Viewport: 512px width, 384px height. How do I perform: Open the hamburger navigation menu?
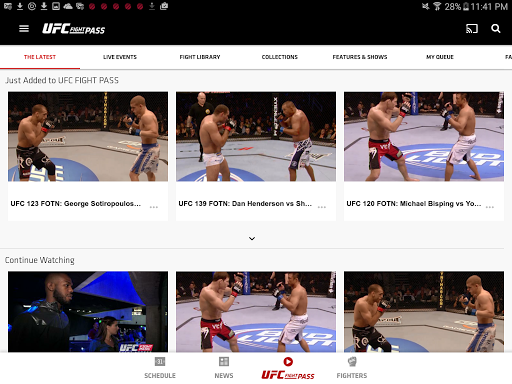click(24, 29)
